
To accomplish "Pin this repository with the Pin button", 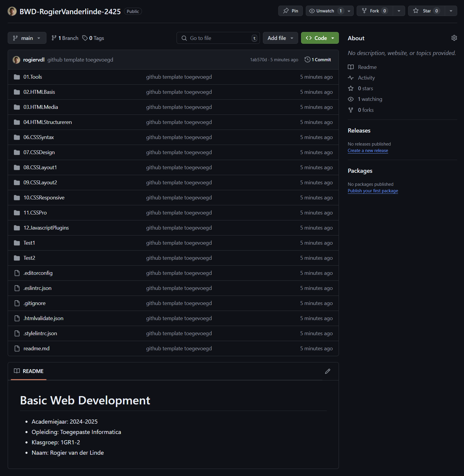I will 290,11.
